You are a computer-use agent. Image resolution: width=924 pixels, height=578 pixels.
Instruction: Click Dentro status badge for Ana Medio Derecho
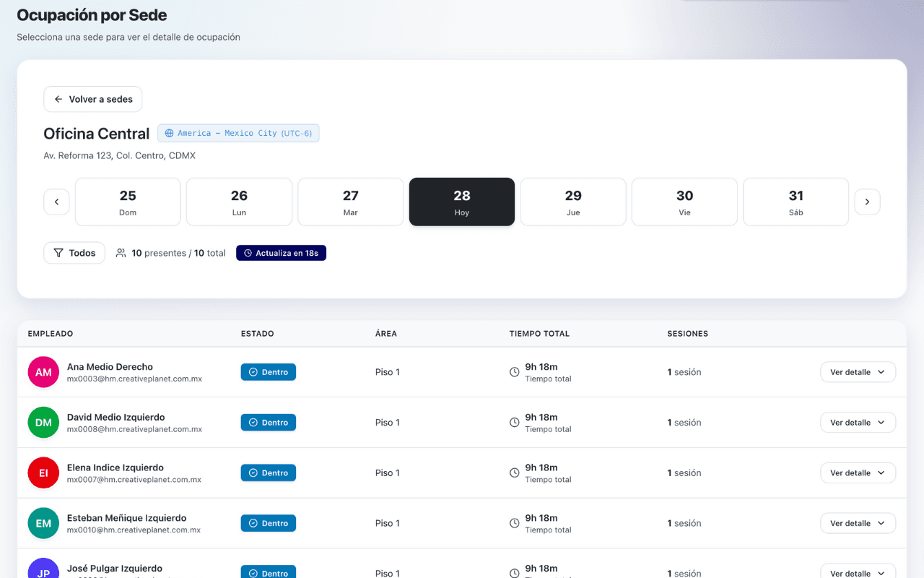(268, 372)
